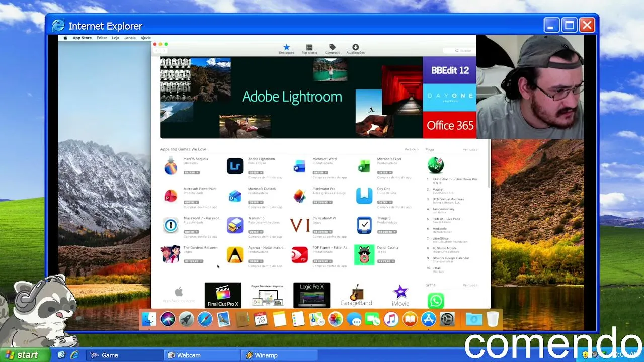This screenshot has height=362, width=644.
Task: Open Launchpad rocket in the Dock
Action: click(186, 319)
